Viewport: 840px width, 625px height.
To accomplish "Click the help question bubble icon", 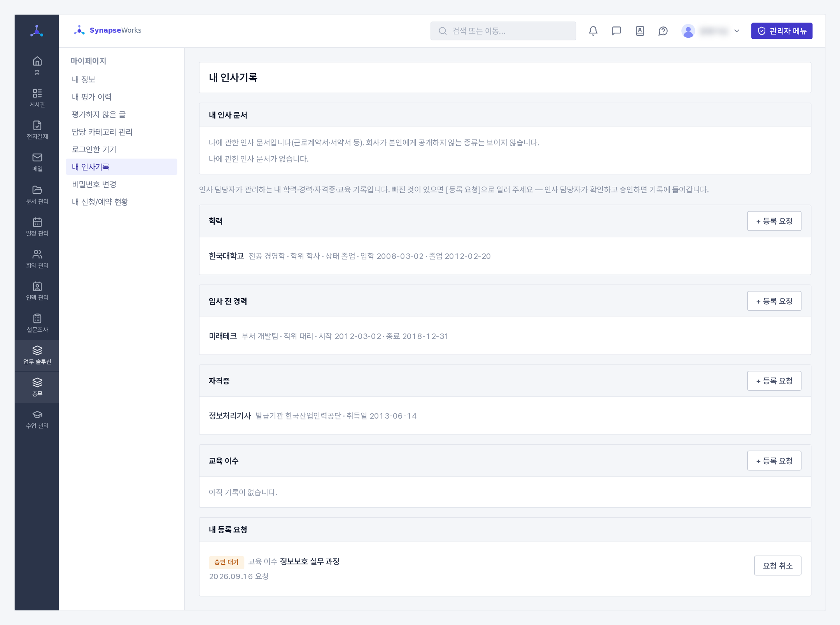I will 663,31.
